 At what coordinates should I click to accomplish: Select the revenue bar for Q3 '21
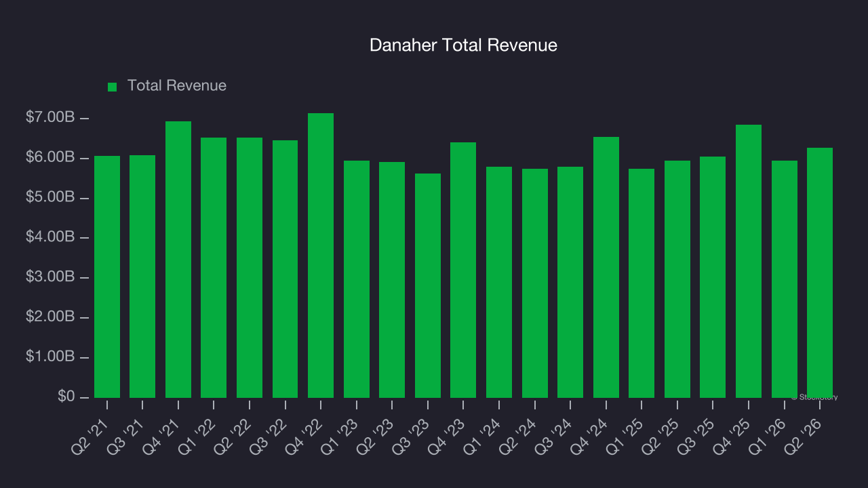click(x=142, y=277)
